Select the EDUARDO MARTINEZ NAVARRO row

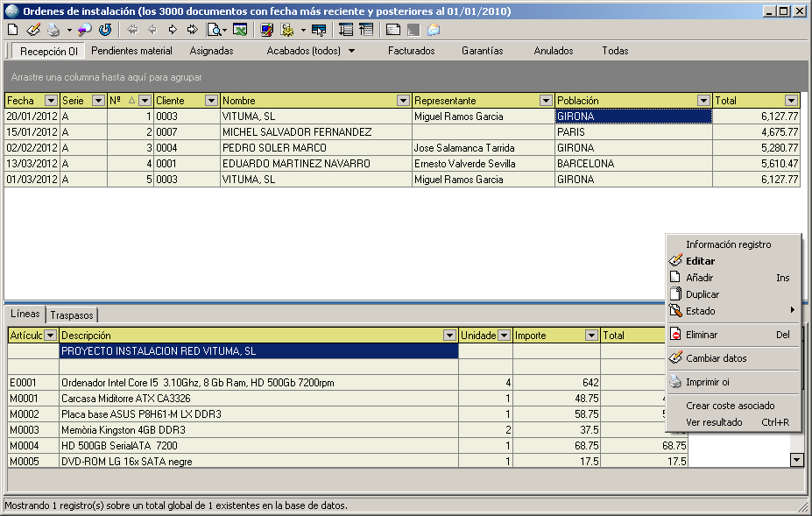pyautogui.click(x=402, y=164)
